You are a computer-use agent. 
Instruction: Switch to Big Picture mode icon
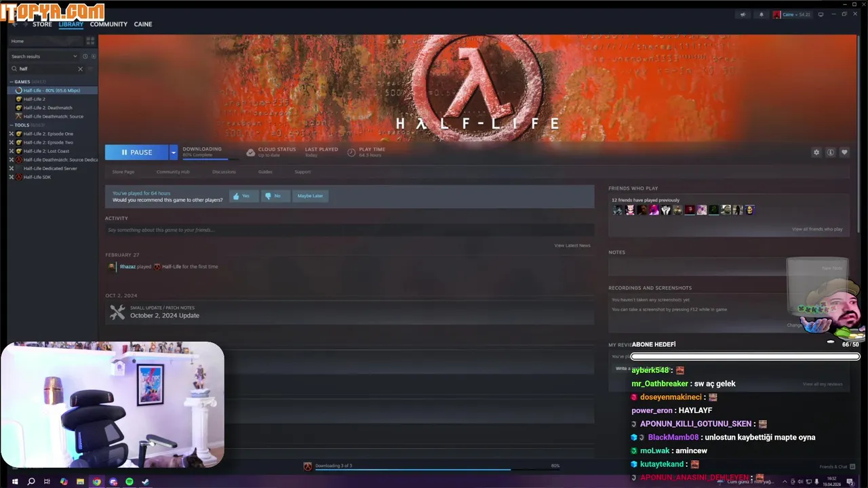point(821,14)
